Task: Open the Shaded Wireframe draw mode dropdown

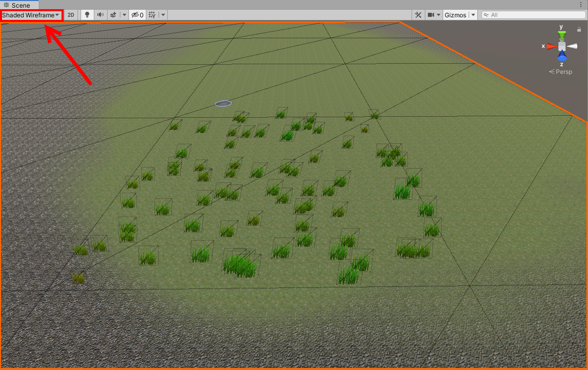Action: point(31,15)
